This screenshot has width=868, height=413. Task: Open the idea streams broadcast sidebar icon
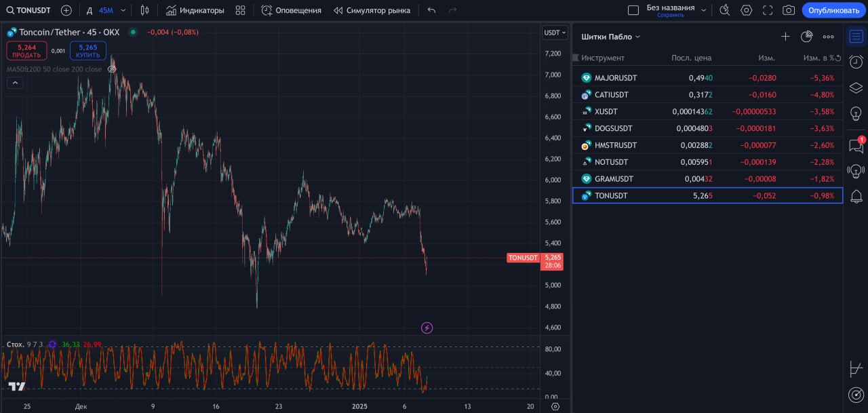[856, 170]
